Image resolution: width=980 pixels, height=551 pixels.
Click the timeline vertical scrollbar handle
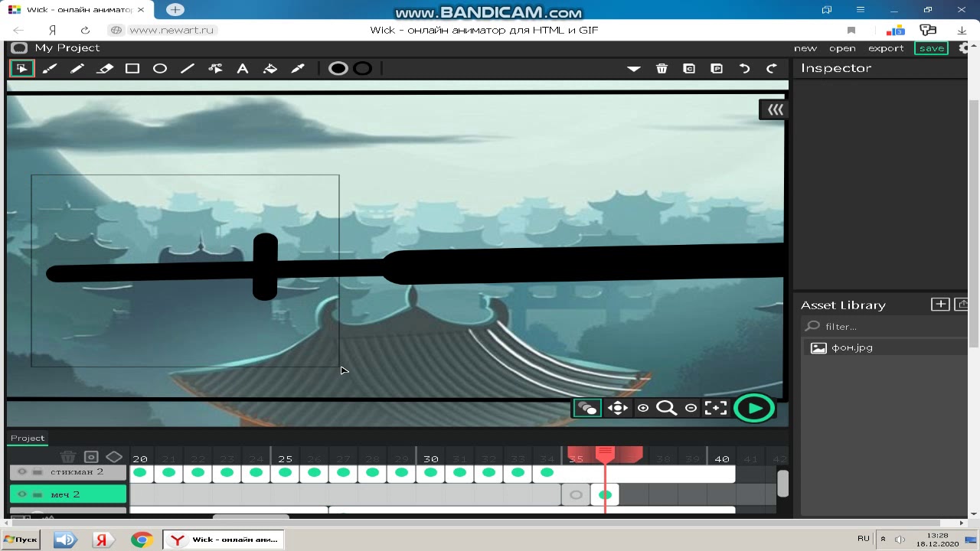coord(782,484)
